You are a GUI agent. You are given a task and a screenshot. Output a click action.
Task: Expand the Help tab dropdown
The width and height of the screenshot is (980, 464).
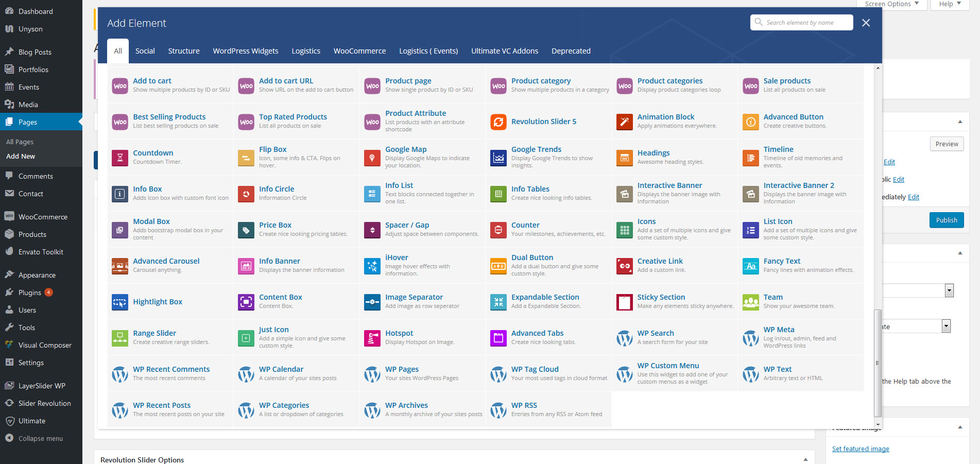(x=950, y=4)
